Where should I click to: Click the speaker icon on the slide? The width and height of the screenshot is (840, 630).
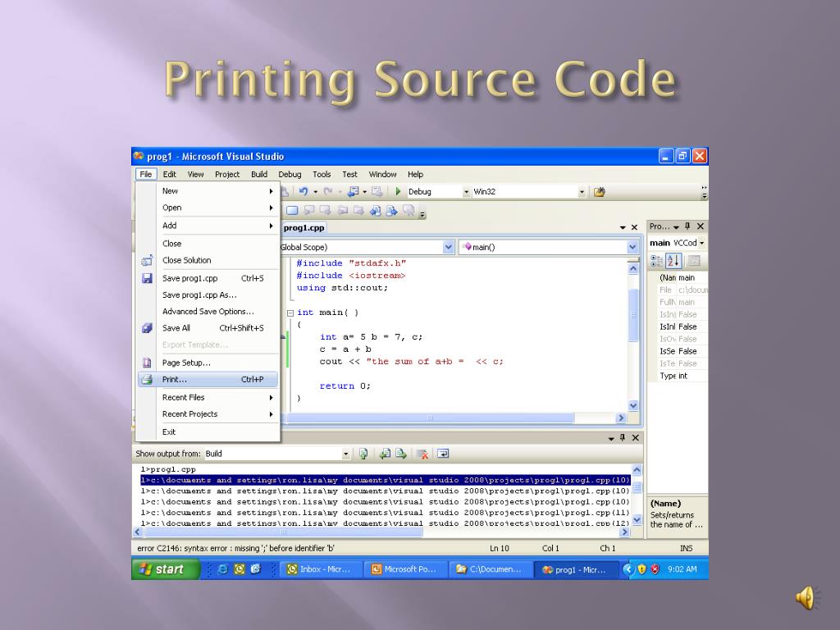pos(807,598)
